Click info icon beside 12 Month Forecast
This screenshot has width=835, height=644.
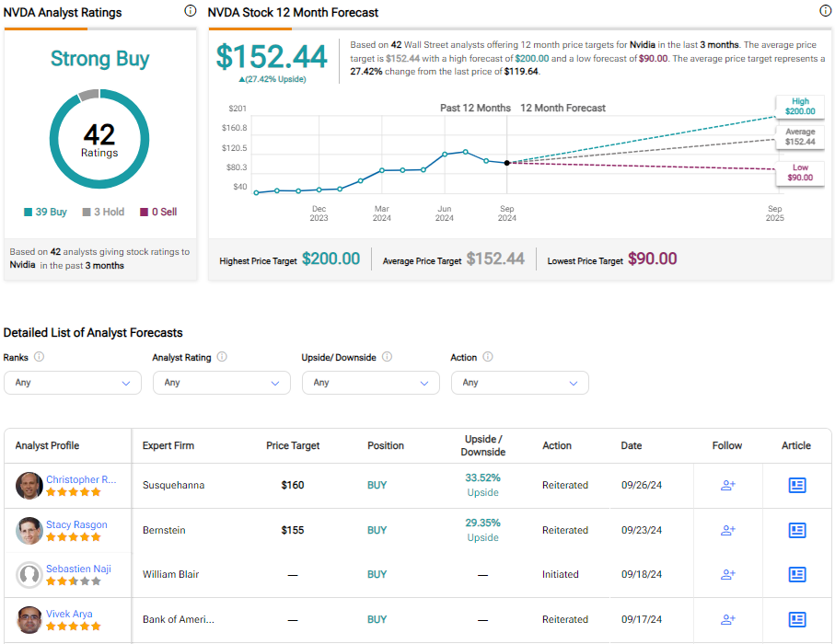pyautogui.click(x=825, y=11)
